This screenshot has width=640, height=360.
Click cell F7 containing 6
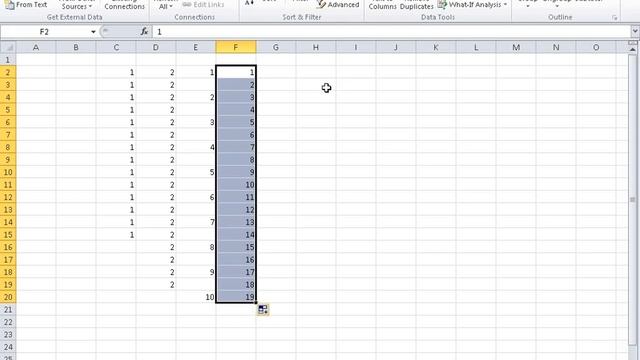236,135
